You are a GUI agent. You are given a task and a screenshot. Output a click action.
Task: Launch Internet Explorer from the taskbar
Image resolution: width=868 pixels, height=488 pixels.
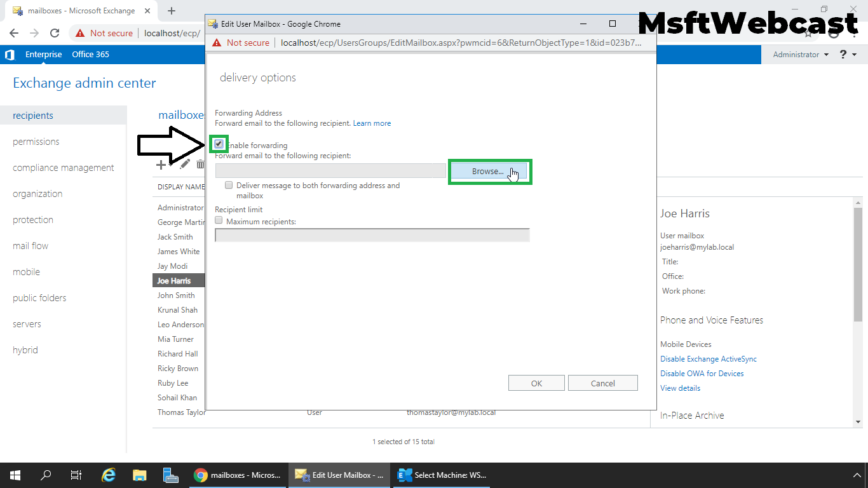109,475
